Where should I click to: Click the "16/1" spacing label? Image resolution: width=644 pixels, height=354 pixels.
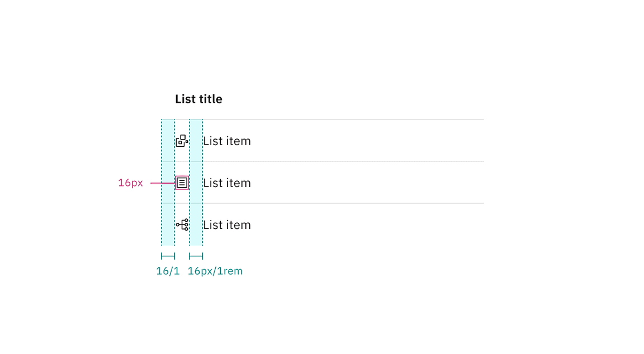point(168,271)
